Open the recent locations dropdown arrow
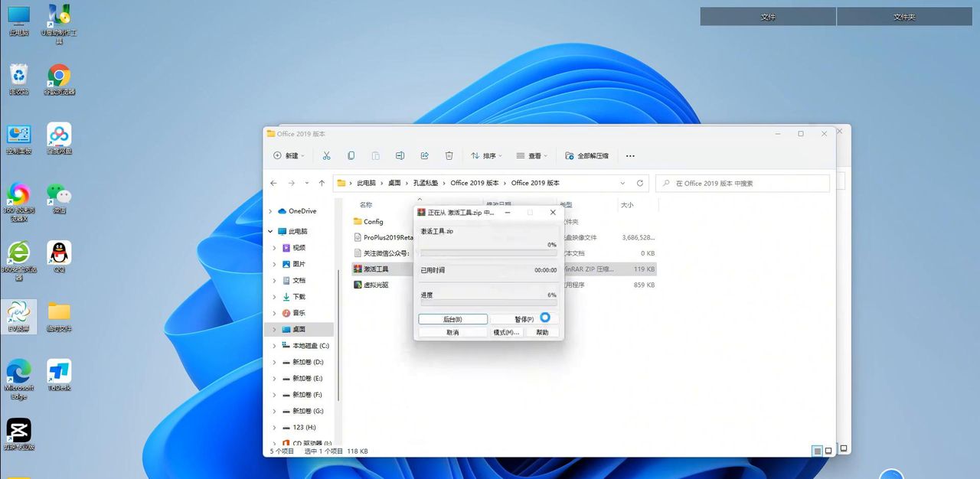The width and height of the screenshot is (980, 479). tap(307, 184)
